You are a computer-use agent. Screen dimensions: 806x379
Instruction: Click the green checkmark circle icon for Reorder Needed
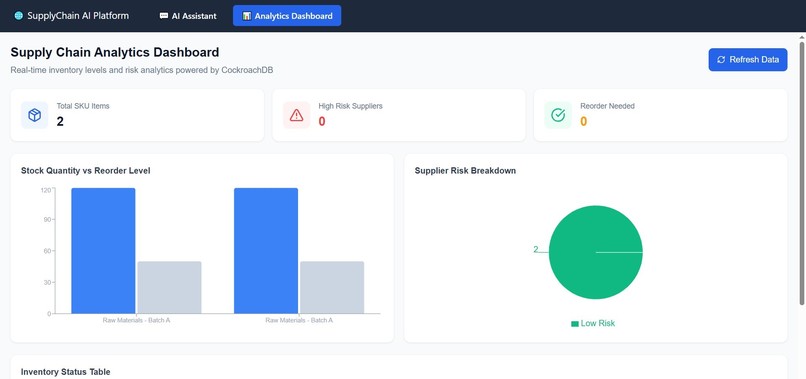[x=558, y=115]
